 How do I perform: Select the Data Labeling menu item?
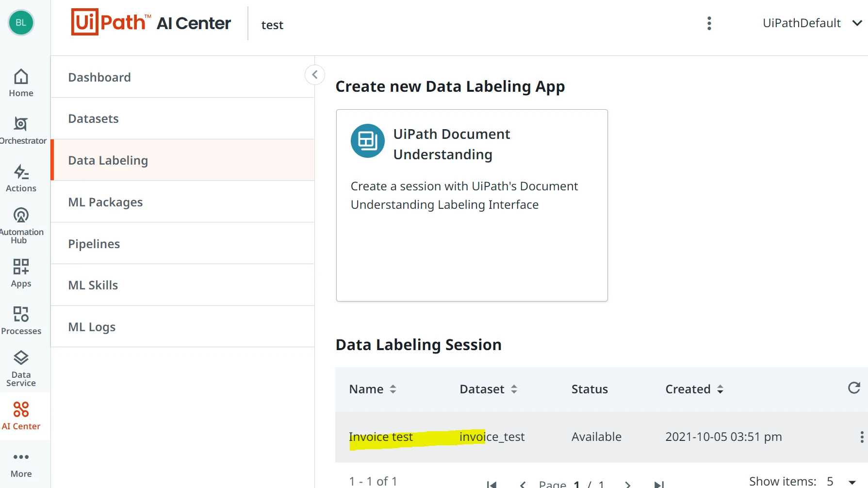pyautogui.click(x=182, y=160)
